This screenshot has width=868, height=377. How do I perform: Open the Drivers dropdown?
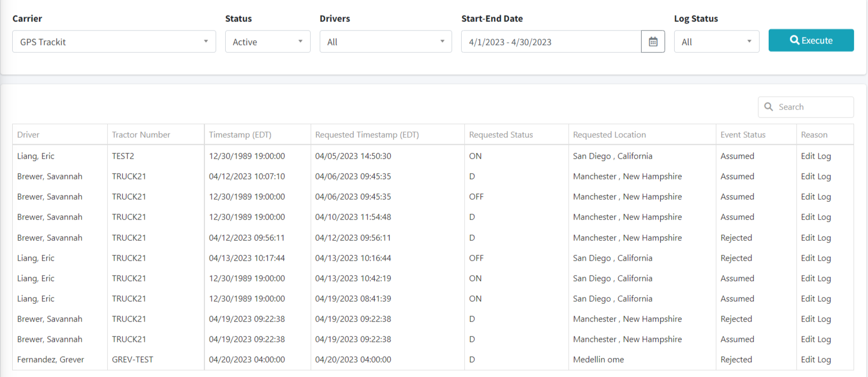point(386,42)
